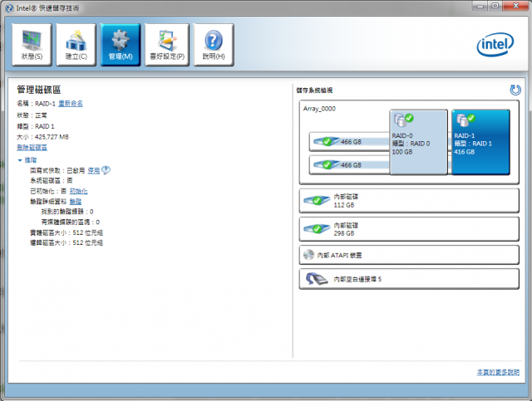Select the 298 GB internal disk
The height and width of the screenshot is (401, 532).
(409, 229)
